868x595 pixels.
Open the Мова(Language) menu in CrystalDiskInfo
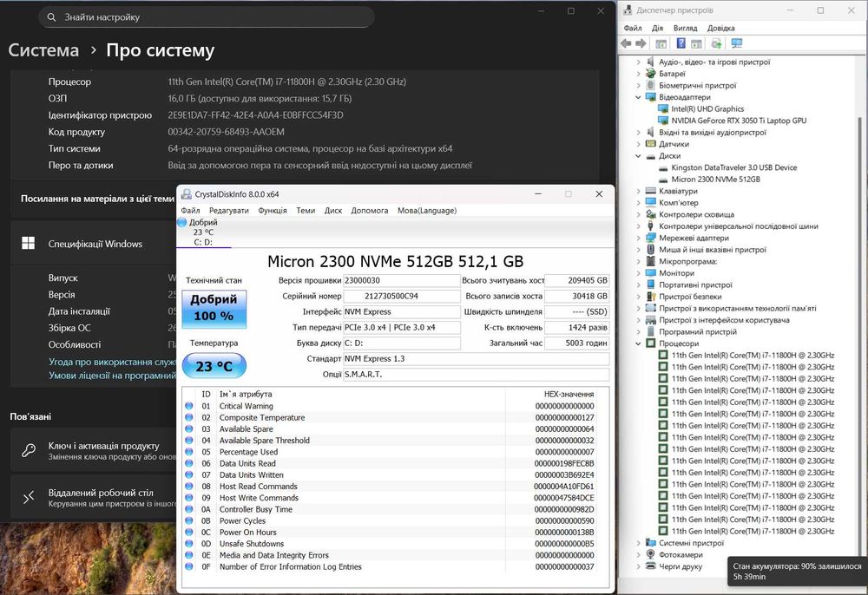(x=427, y=211)
